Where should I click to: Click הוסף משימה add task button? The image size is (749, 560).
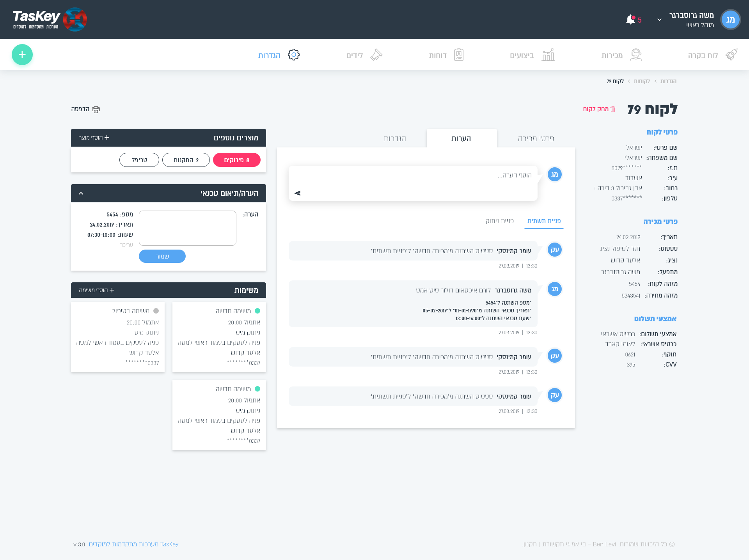coord(97,290)
